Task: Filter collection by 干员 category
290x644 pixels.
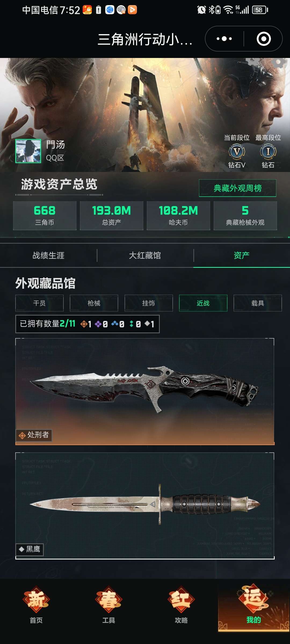Action: [x=39, y=303]
